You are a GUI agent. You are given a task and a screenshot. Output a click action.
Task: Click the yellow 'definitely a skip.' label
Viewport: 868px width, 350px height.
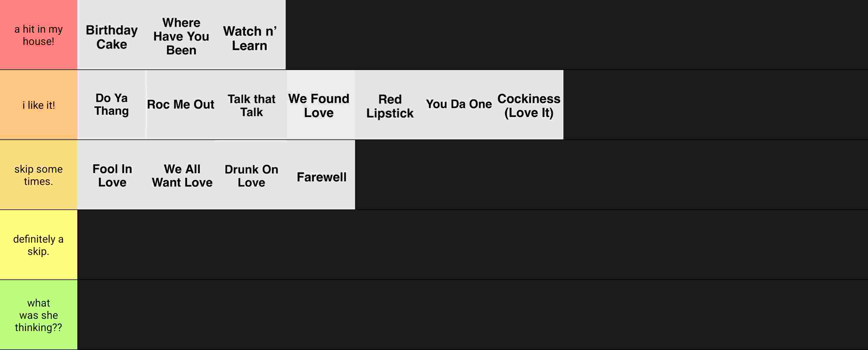point(39,245)
